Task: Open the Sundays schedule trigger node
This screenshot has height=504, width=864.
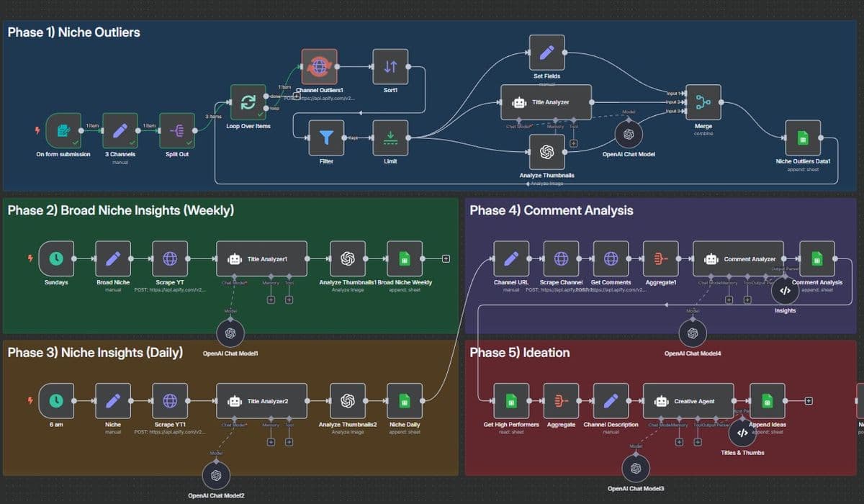Action: (56, 258)
